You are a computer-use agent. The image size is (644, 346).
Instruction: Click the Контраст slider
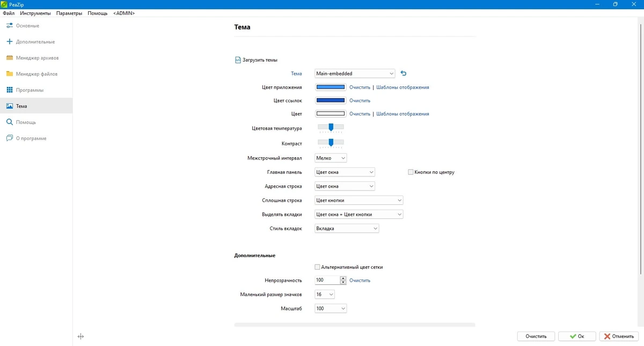(331, 143)
